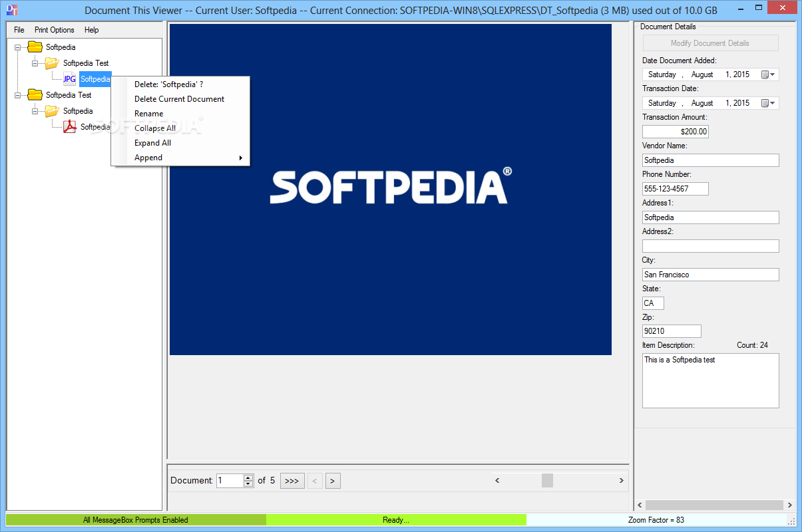The width and height of the screenshot is (802, 532).
Task: Click the Document This app icon in title bar
Action: click(12, 11)
